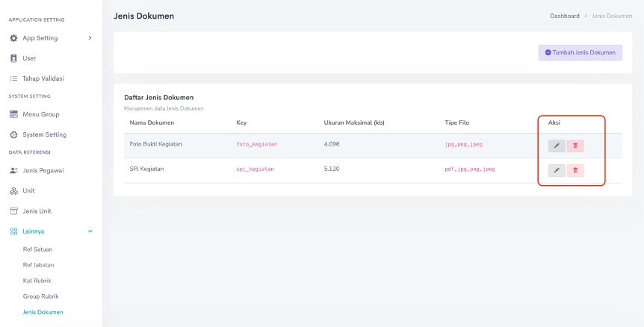
Task: Click edit pencil icon for SPJ Kegiatan
Action: point(557,170)
